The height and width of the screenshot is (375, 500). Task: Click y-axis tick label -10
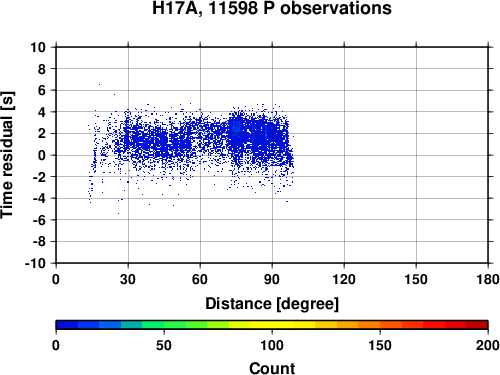click(x=35, y=263)
